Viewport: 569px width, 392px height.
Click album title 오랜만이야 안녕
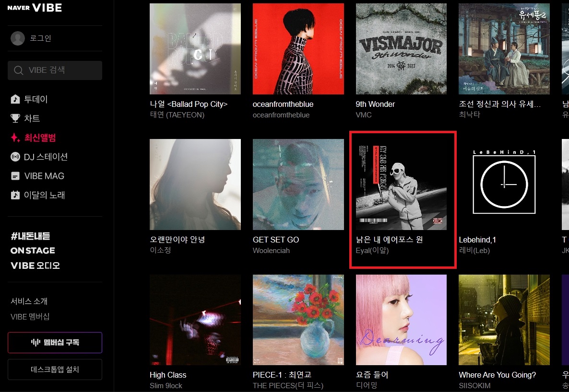pos(178,239)
